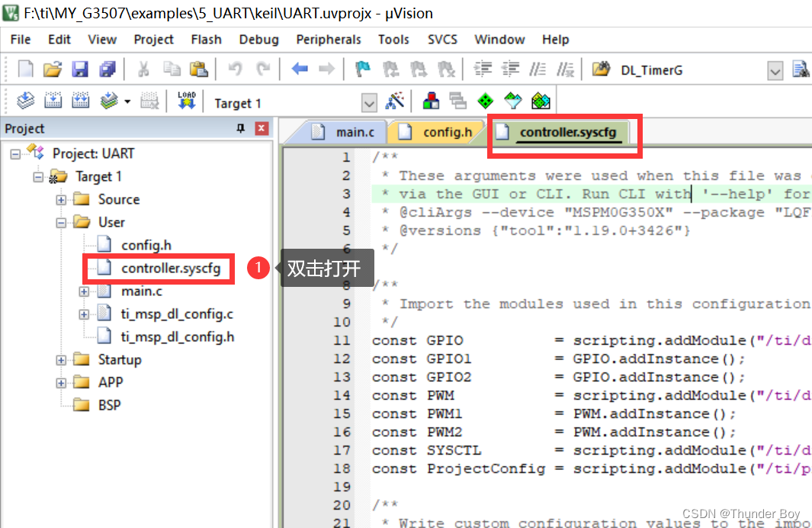This screenshot has height=528, width=812.
Task: Create a new file
Action: (x=25, y=69)
